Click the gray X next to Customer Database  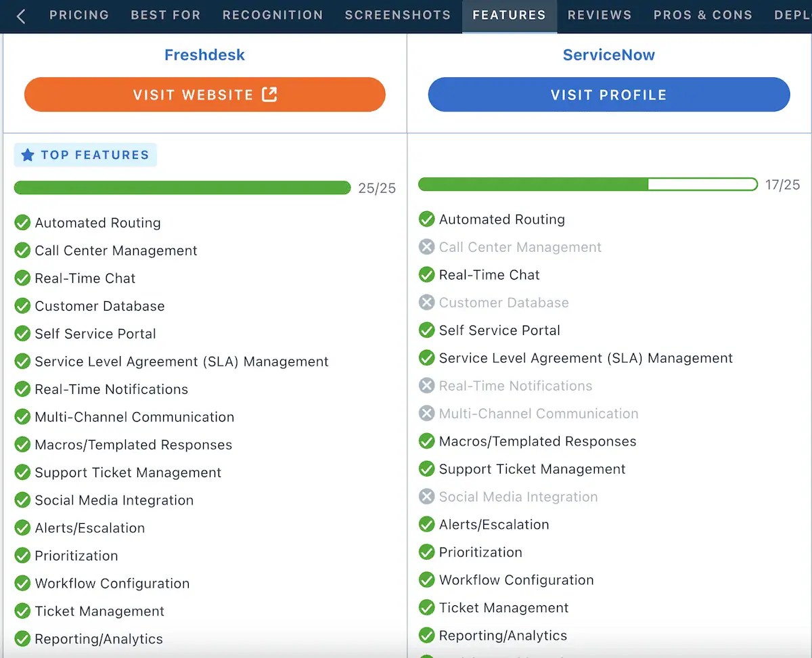(x=426, y=302)
